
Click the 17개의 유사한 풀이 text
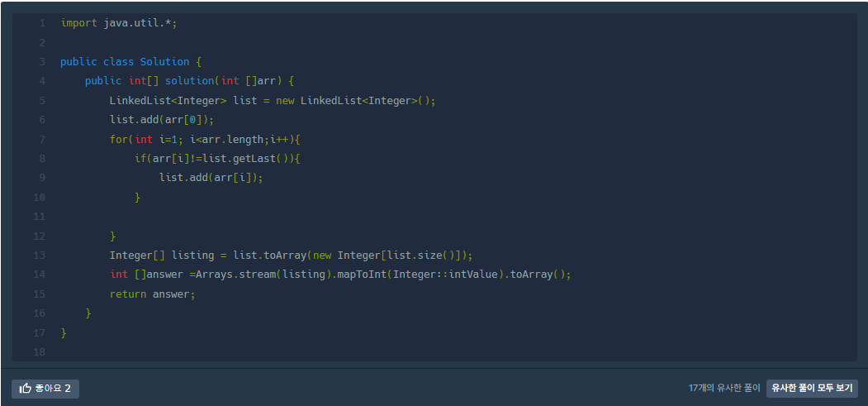pyautogui.click(x=724, y=389)
